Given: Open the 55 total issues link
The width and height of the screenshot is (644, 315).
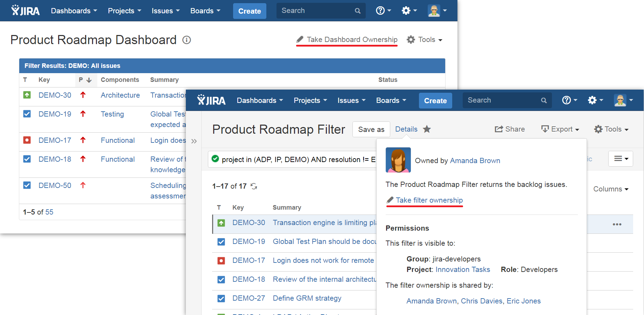Looking at the screenshot, I should click(49, 212).
